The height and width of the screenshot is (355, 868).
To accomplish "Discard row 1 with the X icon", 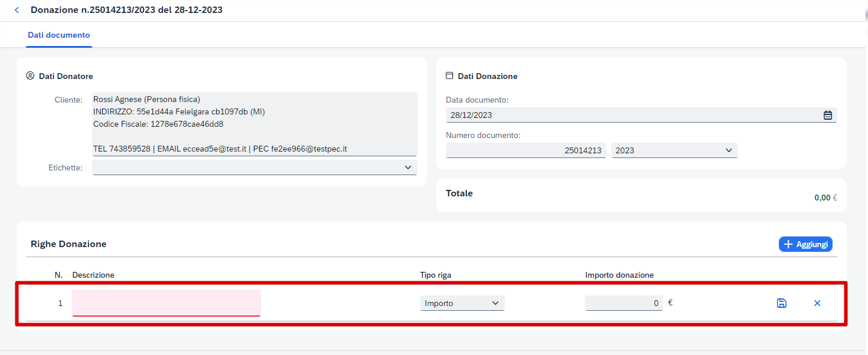I will (817, 303).
